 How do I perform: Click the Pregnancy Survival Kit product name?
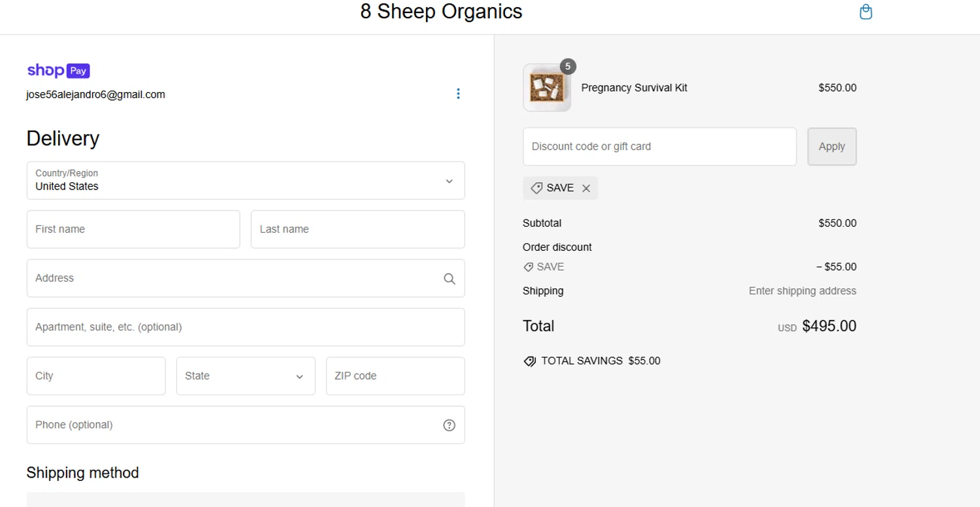click(x=634, y=88)
